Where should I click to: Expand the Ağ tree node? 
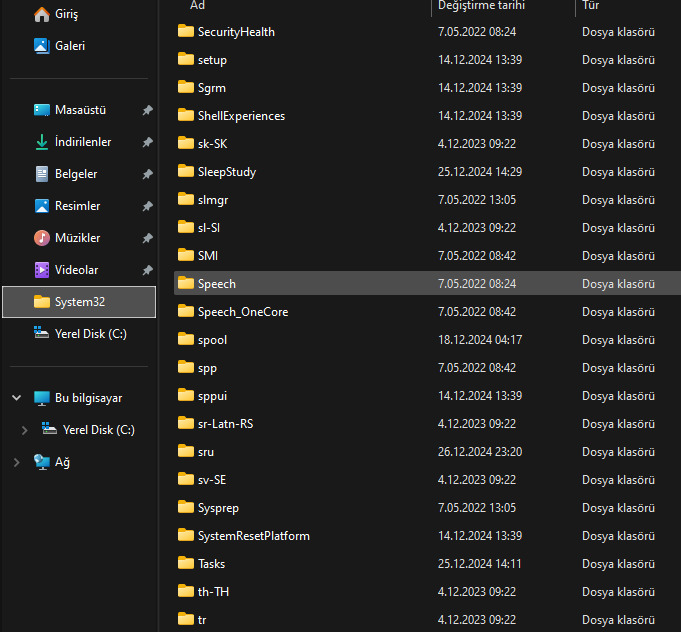coord(17,463)
